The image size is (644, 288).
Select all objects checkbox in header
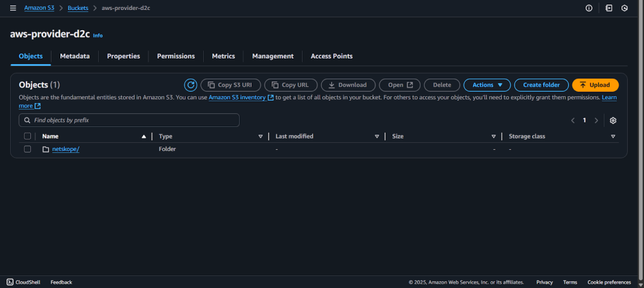(27, 136)
